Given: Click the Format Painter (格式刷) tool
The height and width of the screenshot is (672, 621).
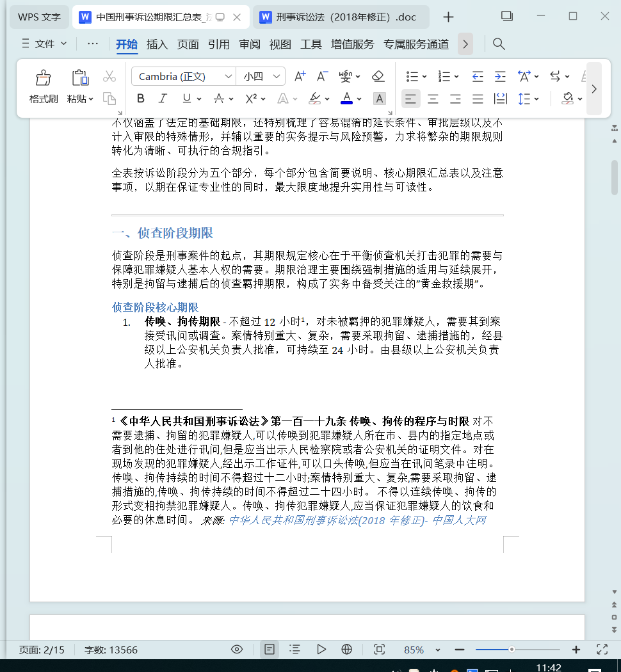Looking at the screenshot, I should coord(44,86).
